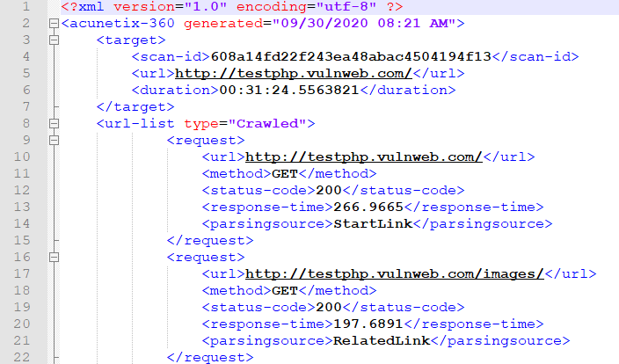Collapse the first request fold marker on line 9
The width and height of the screenshot is (619, 364).
(x=55, y=140)
